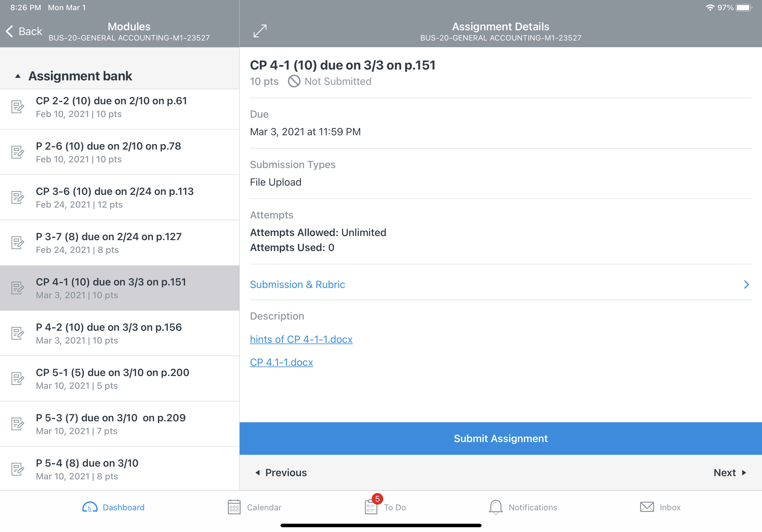The image size is (762, 532).
Task: Open To Do icon with badge
Action: tap(371, 507)
